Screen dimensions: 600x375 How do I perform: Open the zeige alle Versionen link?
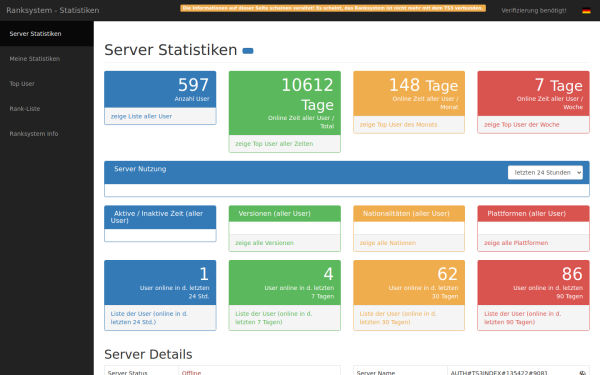tap(264, 243)
